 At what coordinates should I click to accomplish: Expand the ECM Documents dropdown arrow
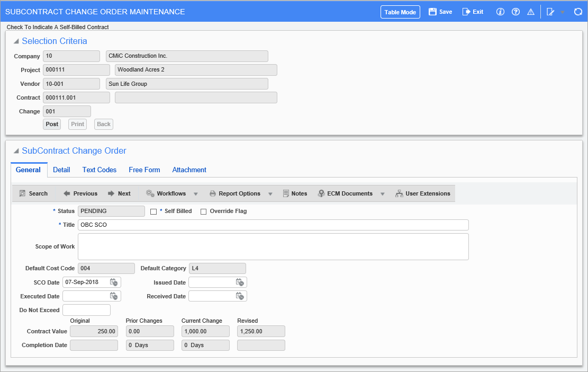383,194
